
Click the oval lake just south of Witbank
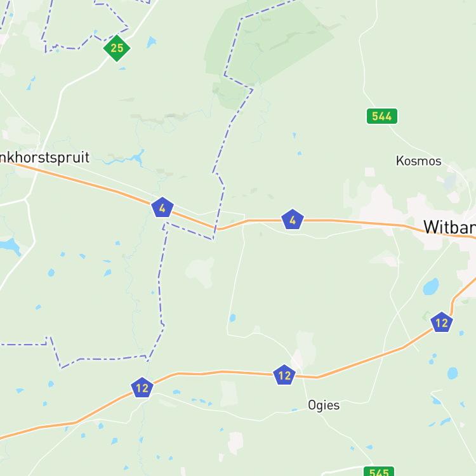[431, 287]
